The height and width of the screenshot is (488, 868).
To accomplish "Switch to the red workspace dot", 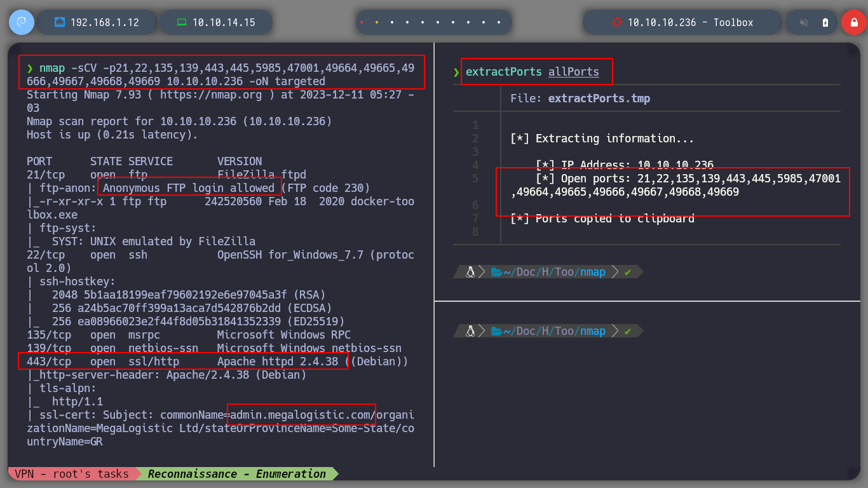I will [362, 22].
